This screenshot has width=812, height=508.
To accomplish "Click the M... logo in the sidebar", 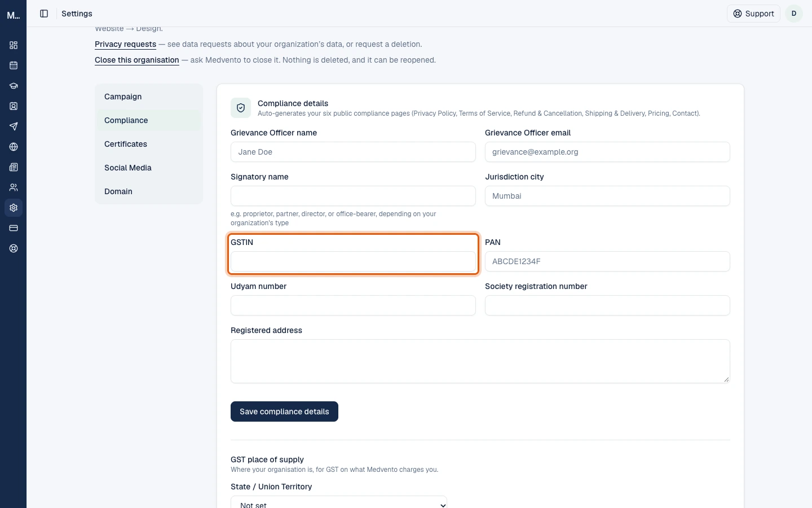I will [x=14, y=15].
